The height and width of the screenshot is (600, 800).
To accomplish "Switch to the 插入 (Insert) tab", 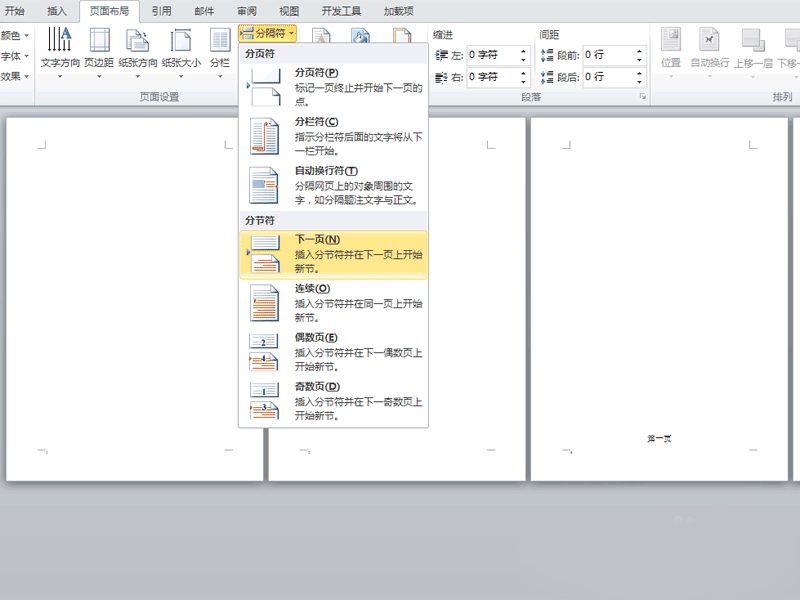I will point(56,11).
